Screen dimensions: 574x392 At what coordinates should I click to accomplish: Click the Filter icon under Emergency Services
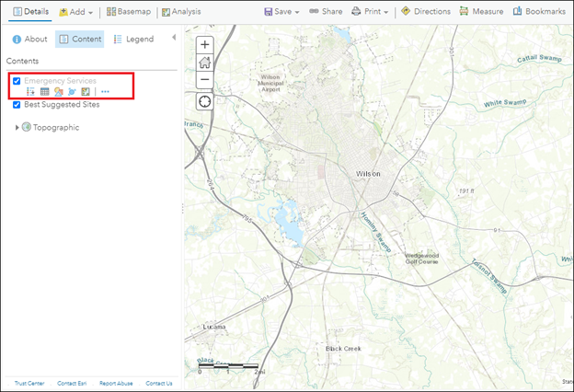[x=72, y=92]
